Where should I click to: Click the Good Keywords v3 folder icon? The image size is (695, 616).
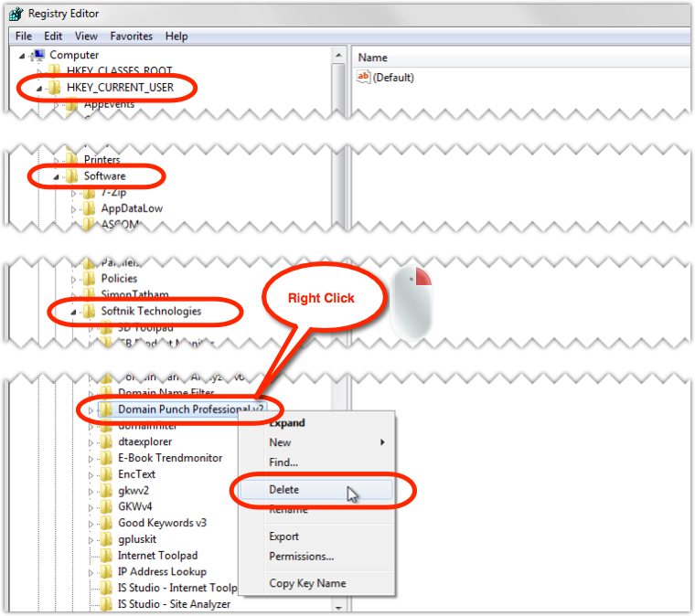point(106,523)
